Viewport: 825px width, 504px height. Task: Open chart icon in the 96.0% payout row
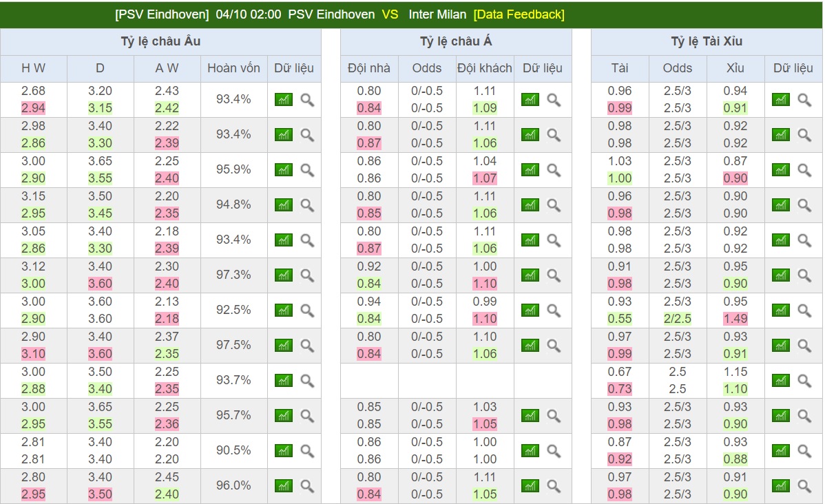(x=284, y=485)
